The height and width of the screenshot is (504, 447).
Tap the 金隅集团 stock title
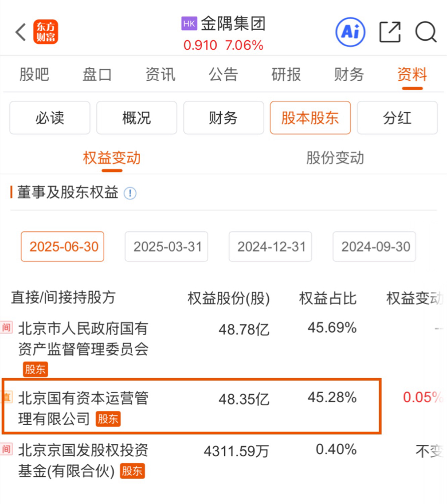click(233, 24)
